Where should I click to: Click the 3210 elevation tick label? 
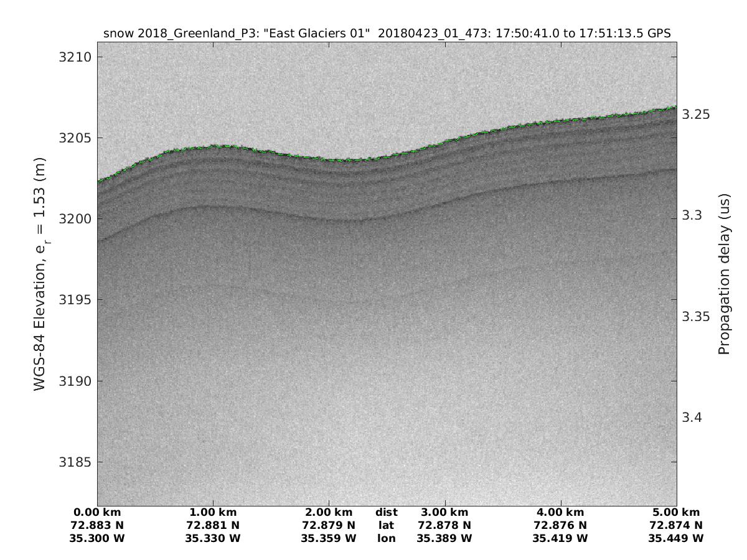[x=75, y=57]
